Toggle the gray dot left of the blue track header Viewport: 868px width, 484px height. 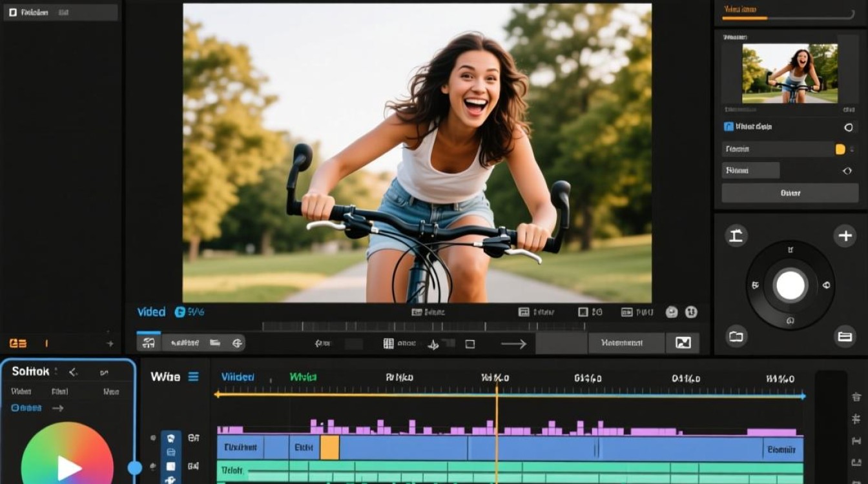pyautogui.click(x=153, y=438)
